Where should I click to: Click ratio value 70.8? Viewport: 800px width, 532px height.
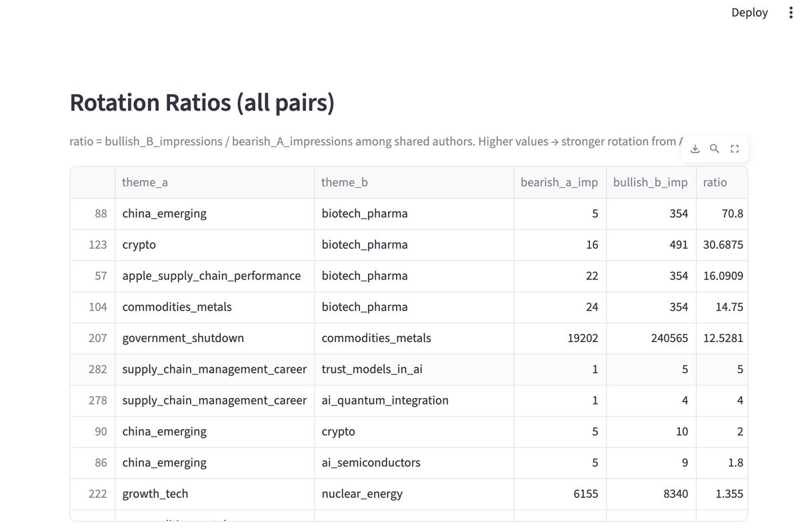point(722,213)
